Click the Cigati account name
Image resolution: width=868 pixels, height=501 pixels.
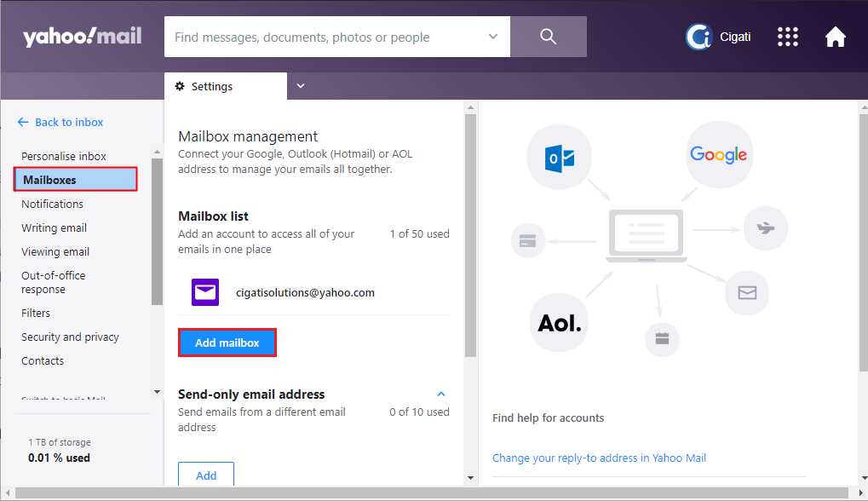(735, 37)
